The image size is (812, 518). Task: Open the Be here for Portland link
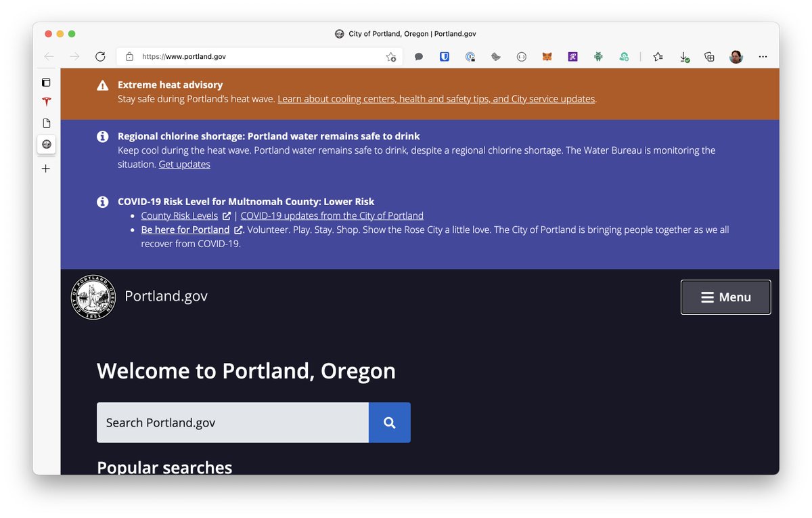pos(185,230)
